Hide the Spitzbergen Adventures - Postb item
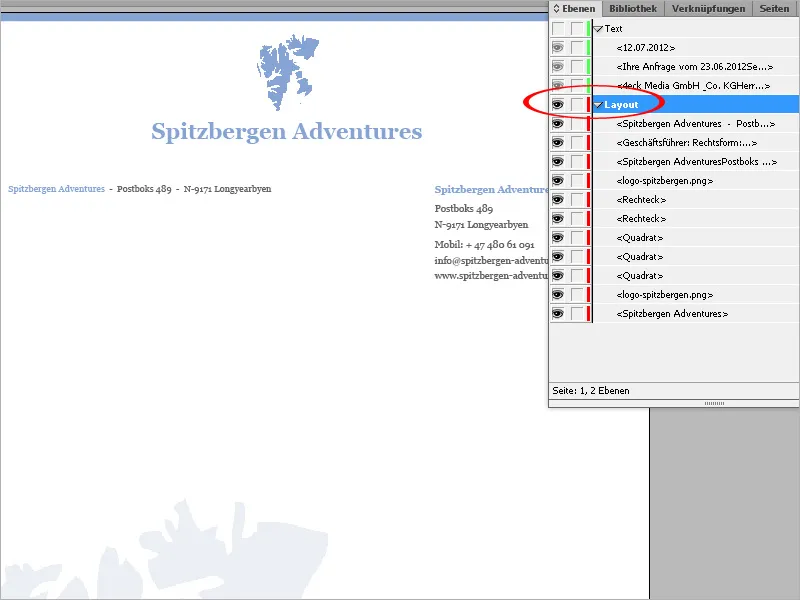Screen dimensions: 800x600 [558, 123]
